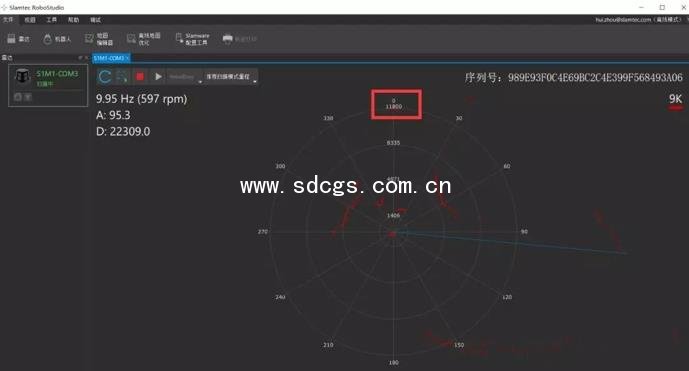The width and height of the screenshot is (689, 371).
Task: Click the 180 degree label
Action: click(x=393, y=363)
